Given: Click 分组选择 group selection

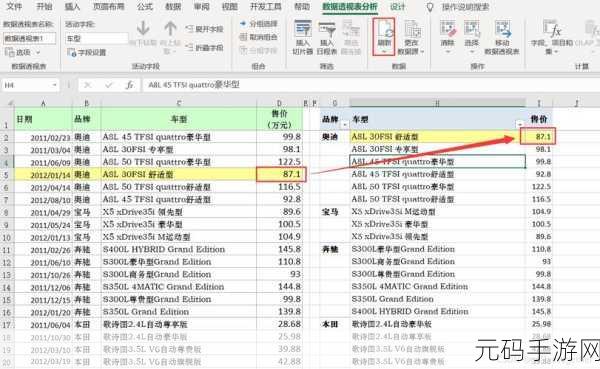Looking at the screenshot, I should pos(258,24).
